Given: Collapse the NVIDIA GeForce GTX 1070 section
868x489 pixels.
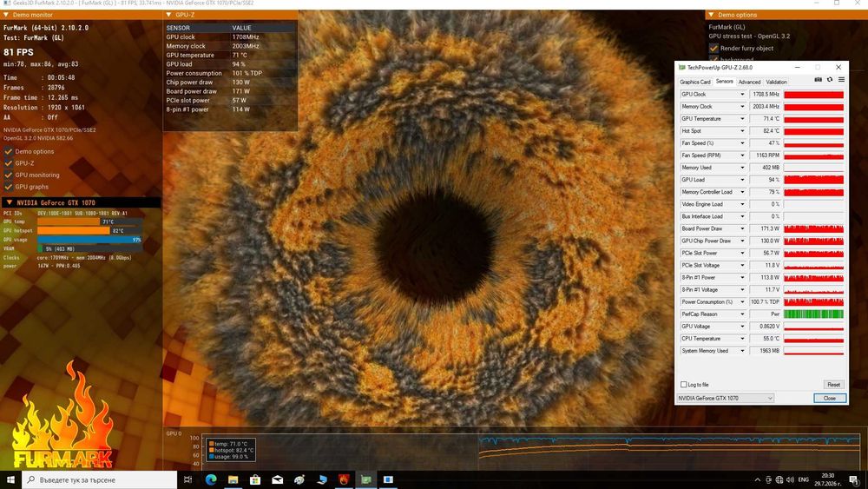Looking at the screenshot, I should click(10, 202).
